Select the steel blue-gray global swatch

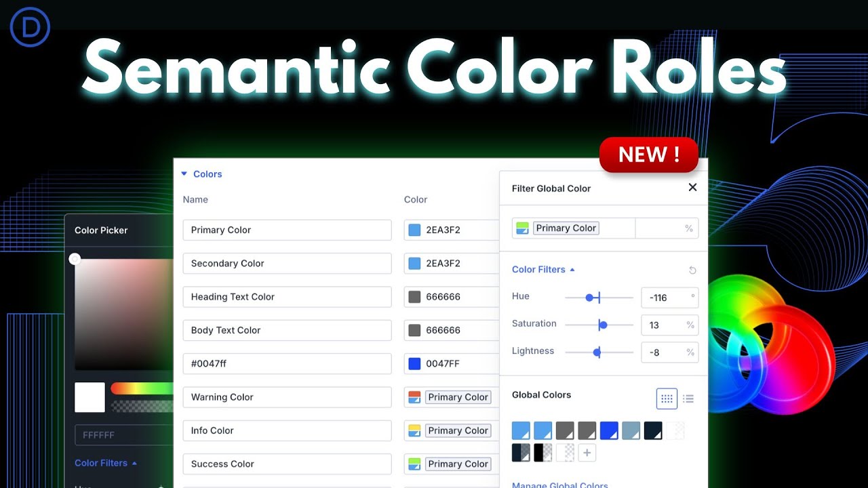(631, 430)
